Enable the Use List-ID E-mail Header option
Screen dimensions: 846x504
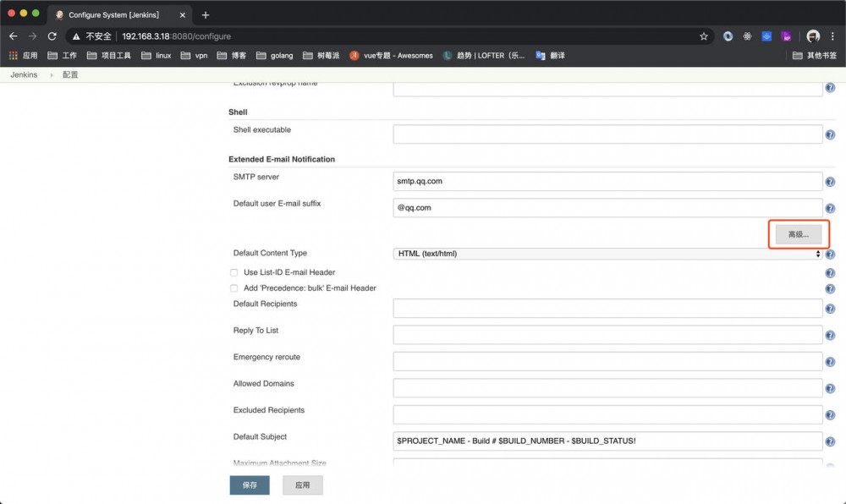(x=233, y=271)
